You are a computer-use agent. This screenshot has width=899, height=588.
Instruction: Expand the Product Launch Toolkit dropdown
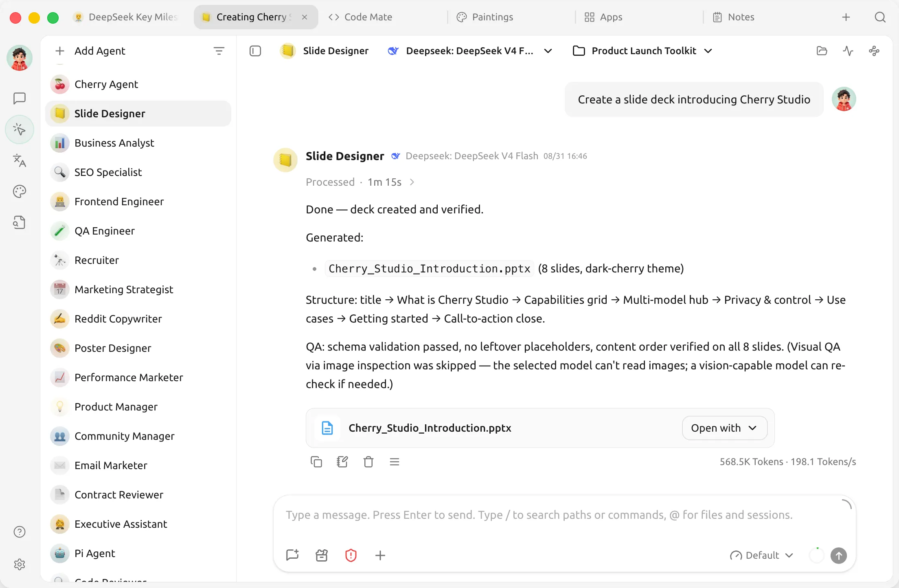[642, 51]
